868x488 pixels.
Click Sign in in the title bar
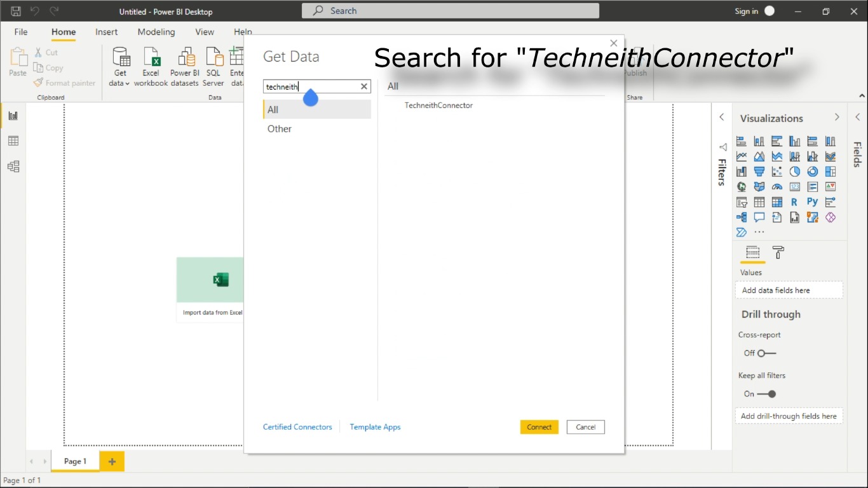point(747,11)
